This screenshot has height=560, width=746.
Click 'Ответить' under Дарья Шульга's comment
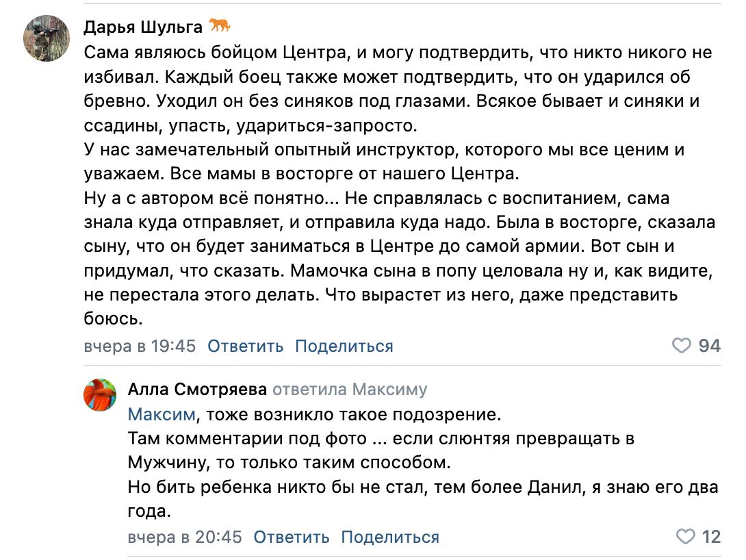246,346
